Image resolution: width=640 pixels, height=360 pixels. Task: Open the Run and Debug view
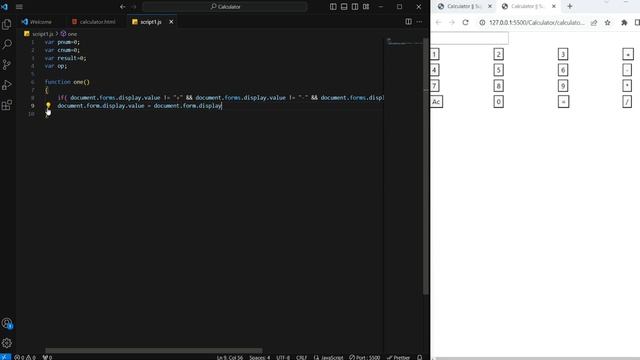(7, 85)
